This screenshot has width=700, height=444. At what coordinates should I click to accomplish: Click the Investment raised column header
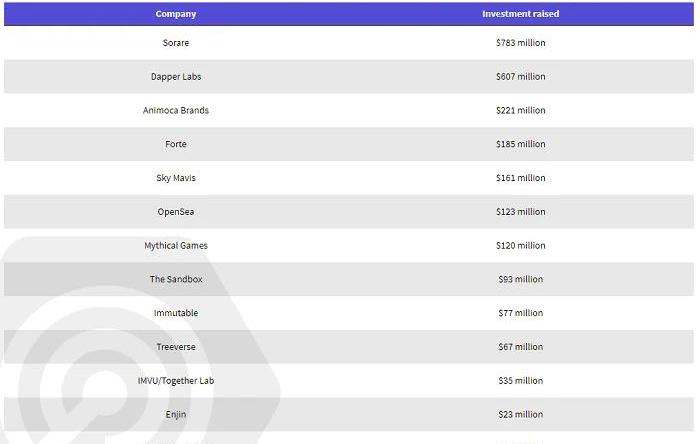click(x=520, y=14)
